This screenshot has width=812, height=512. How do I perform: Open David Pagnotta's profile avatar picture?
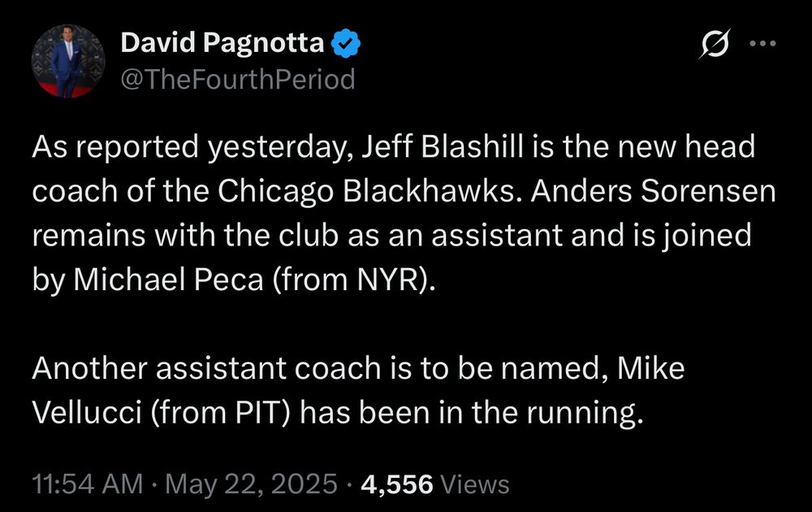pos(68,61)
